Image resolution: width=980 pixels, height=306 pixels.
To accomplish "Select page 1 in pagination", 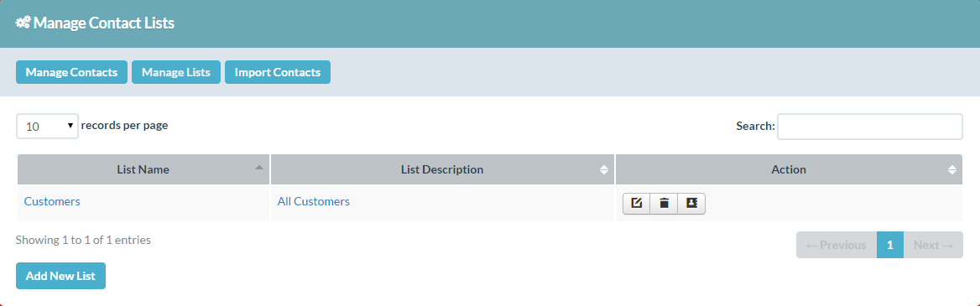I will [x=890, y=245].
